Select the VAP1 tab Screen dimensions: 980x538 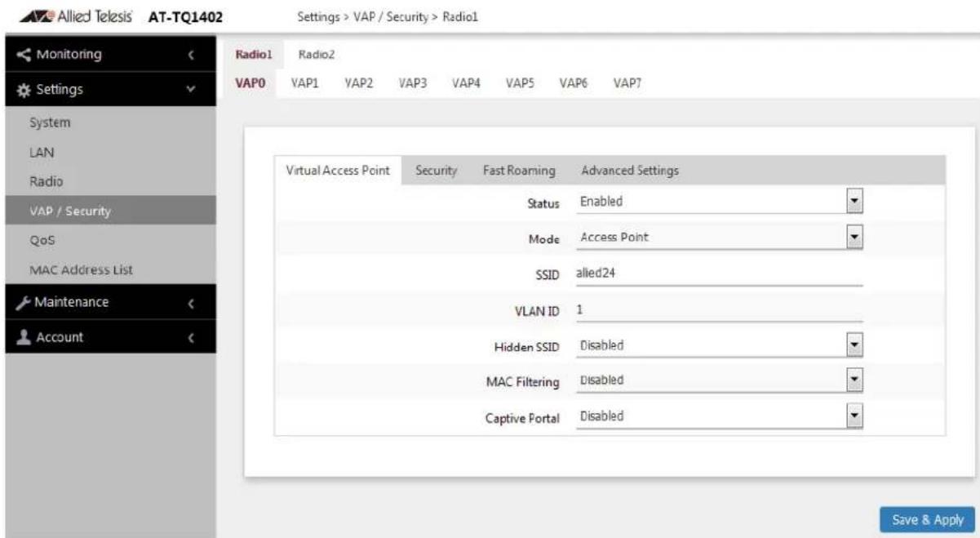coord(304,82)
